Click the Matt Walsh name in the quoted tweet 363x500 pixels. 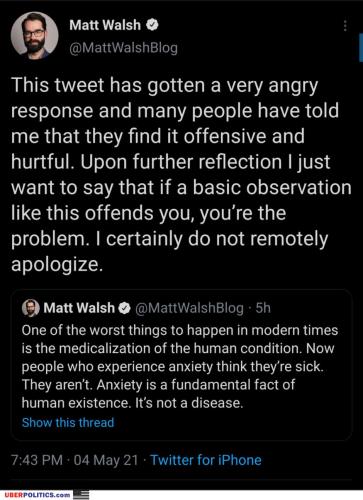[x=79, y=308]
